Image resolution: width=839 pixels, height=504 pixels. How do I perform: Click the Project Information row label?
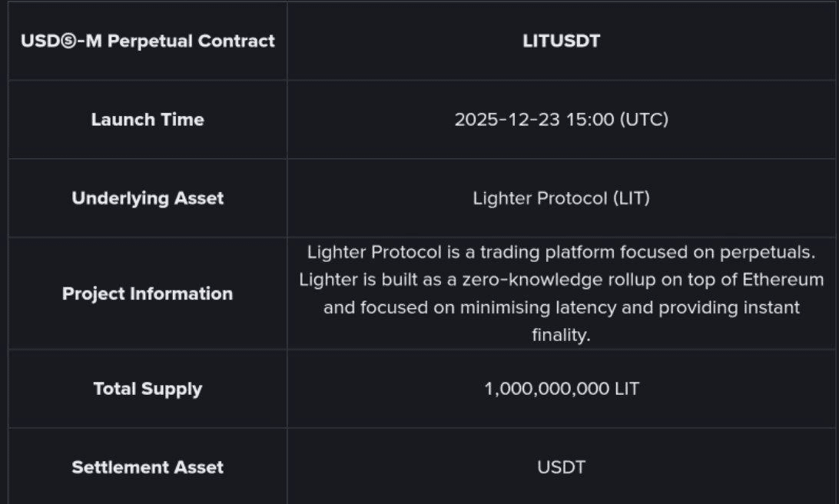click(x=148, y=293)
